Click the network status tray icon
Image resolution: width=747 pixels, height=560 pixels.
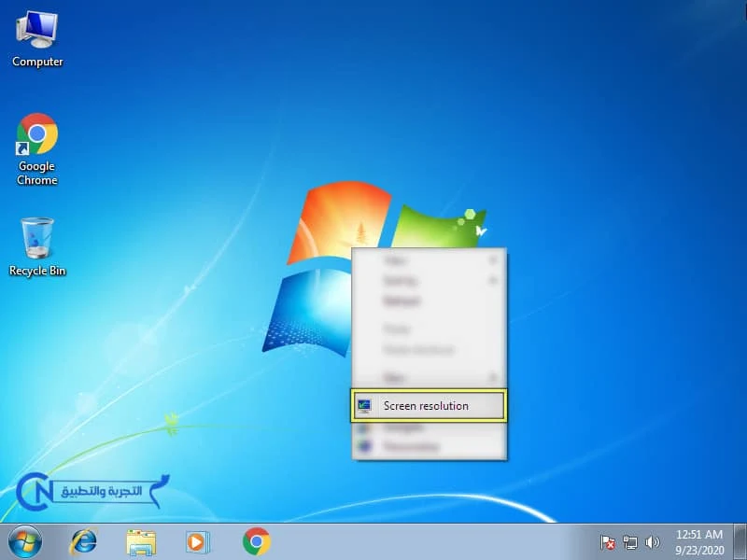(x=629, y=542)
